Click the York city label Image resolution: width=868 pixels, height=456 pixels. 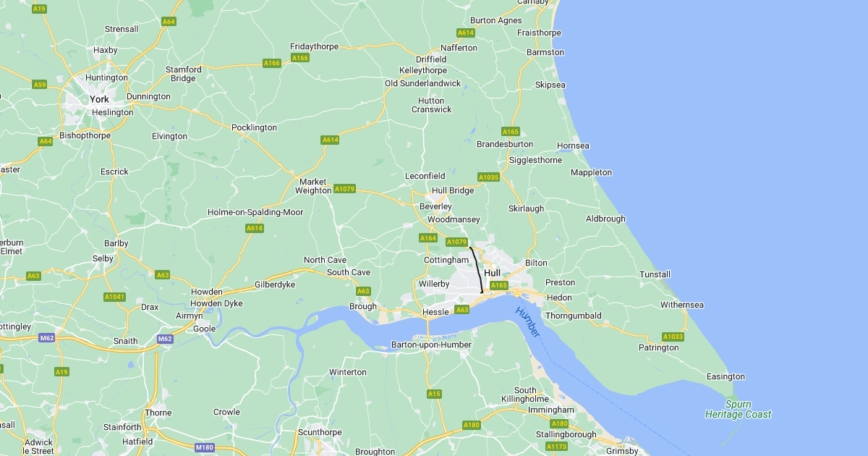pos(99,99)
